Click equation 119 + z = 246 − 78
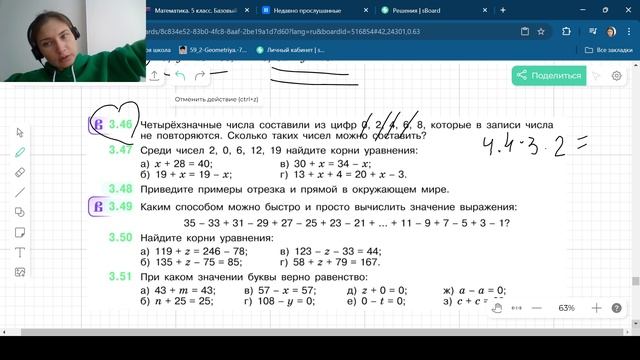This screenshot has width=640, height=360. coord(201,251)
